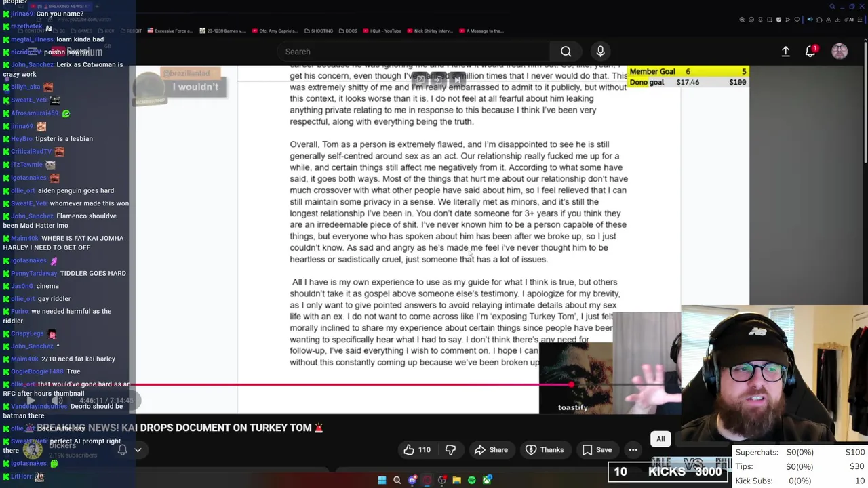
Task: Open the 'Excessive Force a...' bookmark
Action: tap(170, 30)
